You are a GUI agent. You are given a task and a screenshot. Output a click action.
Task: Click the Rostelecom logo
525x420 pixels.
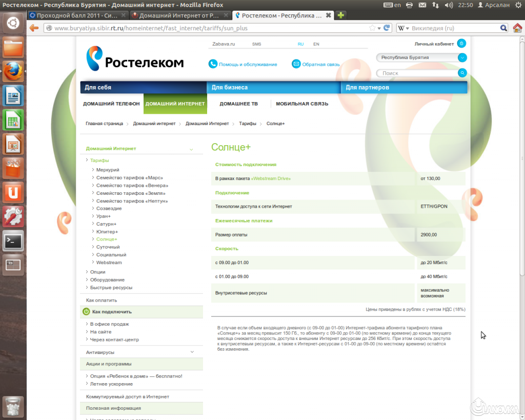coord(135,58)
